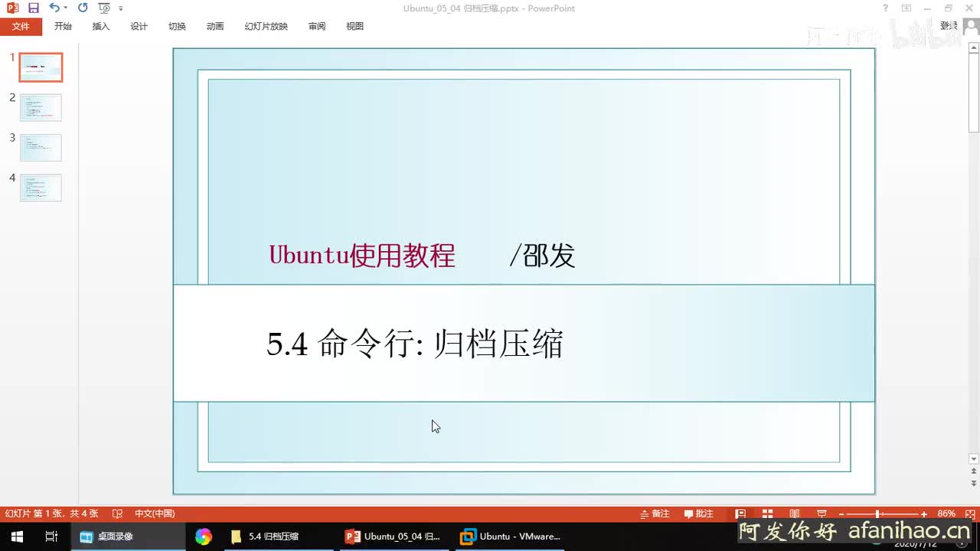Screen dimensions: 980x551
Task: Click the 86% zoom level
Action: point(946,514)
